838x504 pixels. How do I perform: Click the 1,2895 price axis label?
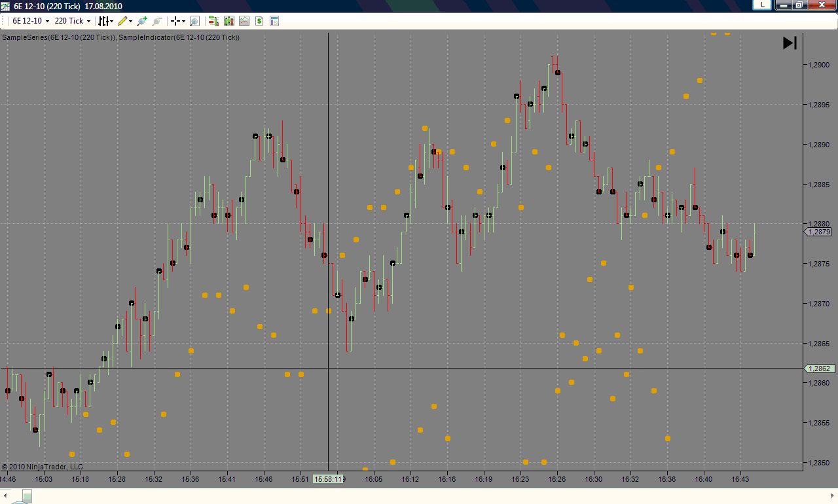[x=819, y=105]
